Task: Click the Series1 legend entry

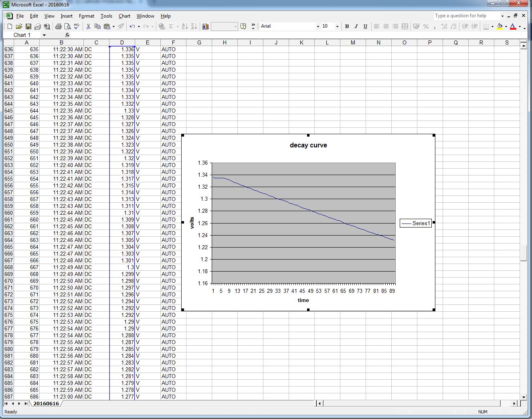Action: 416,224
